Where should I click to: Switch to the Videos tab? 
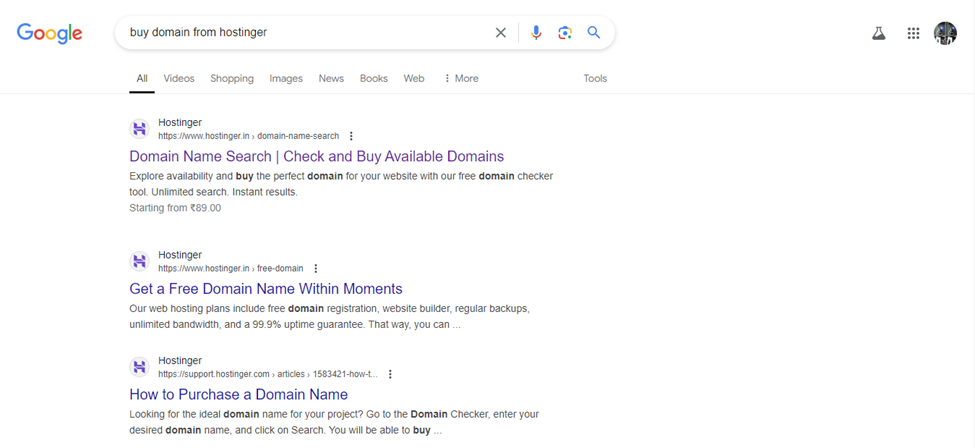pyautogui.click(x=179, y=78)
